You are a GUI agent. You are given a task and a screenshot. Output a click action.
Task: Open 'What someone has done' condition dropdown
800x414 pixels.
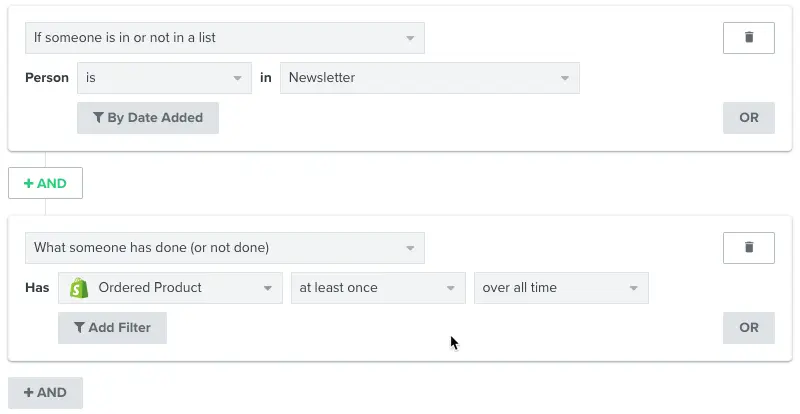(x=224, y=248)
